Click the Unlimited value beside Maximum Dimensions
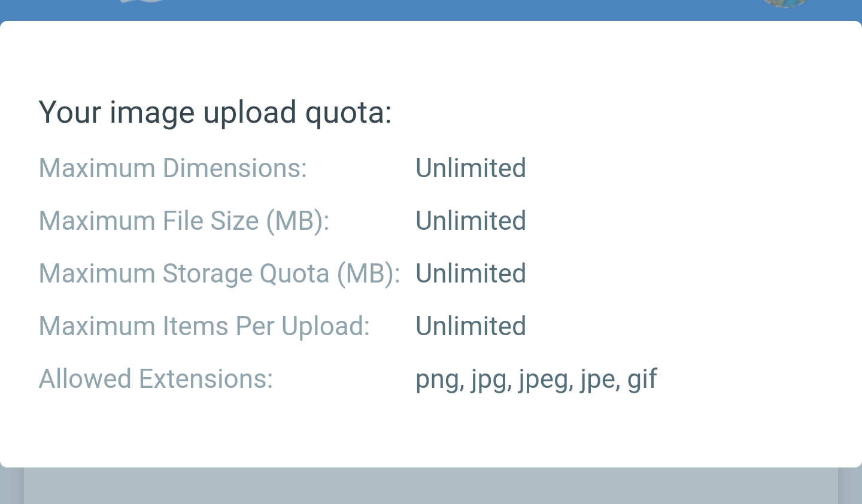The width and height of the screenshot is (862, 504). 471,168
